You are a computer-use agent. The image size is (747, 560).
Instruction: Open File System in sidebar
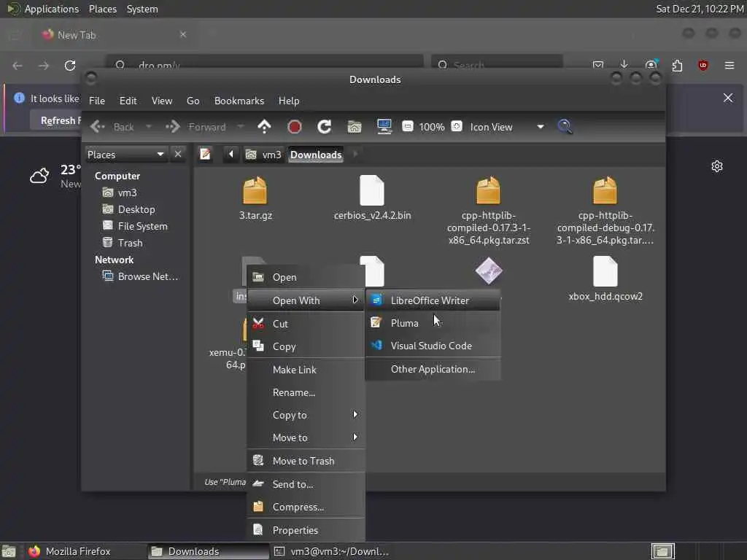pos(135,226)
